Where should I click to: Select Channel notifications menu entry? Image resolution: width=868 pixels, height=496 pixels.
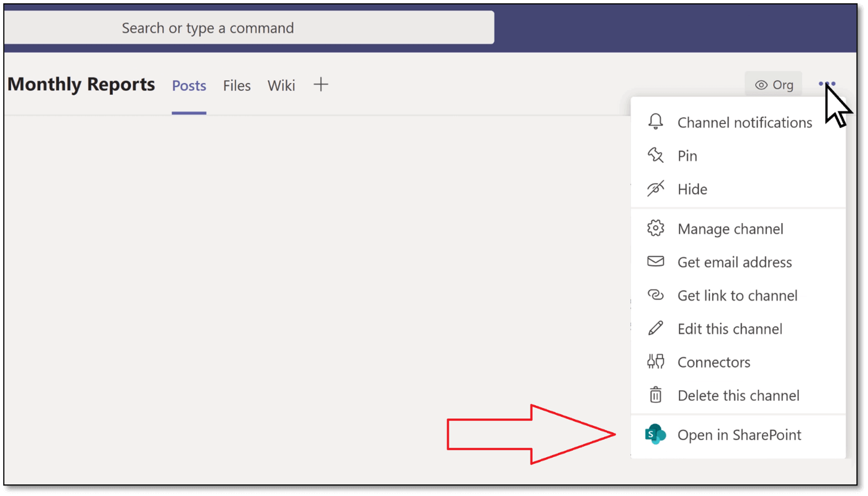click(738, 122)
